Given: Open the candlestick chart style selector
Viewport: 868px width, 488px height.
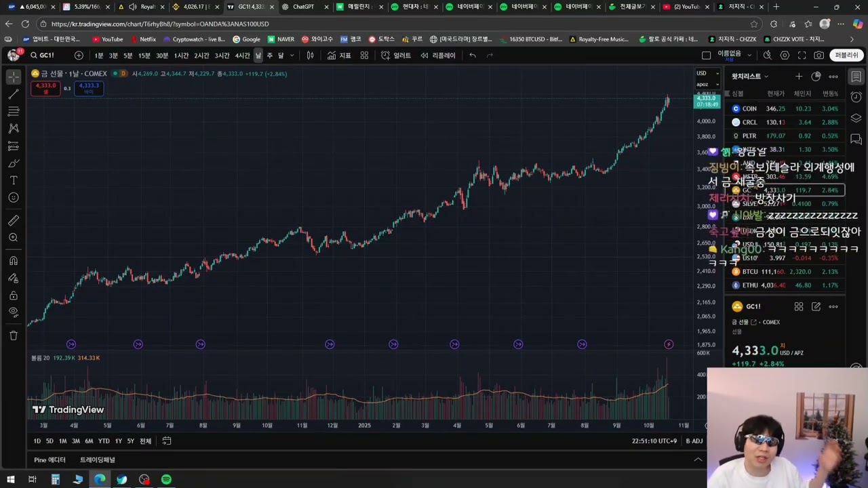Looking at the screenshot, I should point(310,56).
